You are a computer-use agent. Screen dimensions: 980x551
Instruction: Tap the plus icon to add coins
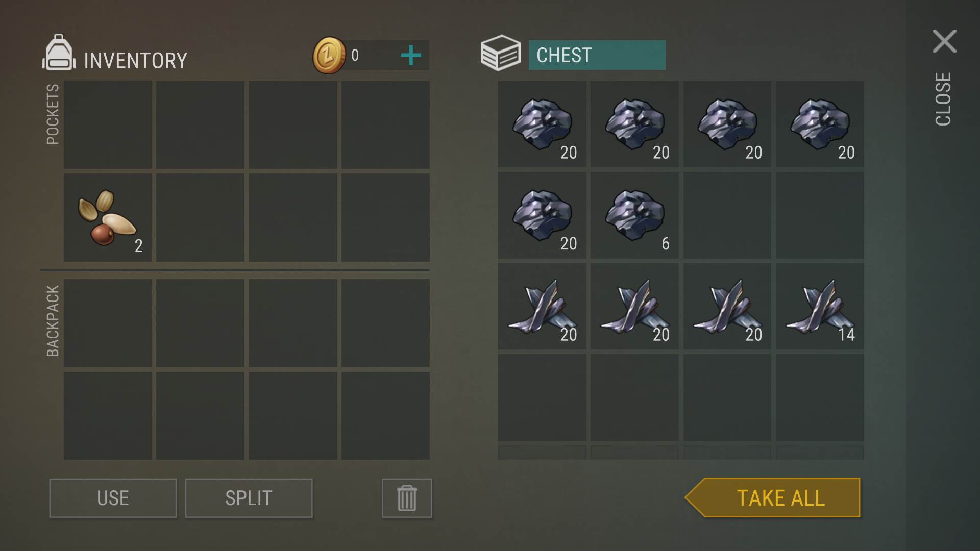coord(411,56)
